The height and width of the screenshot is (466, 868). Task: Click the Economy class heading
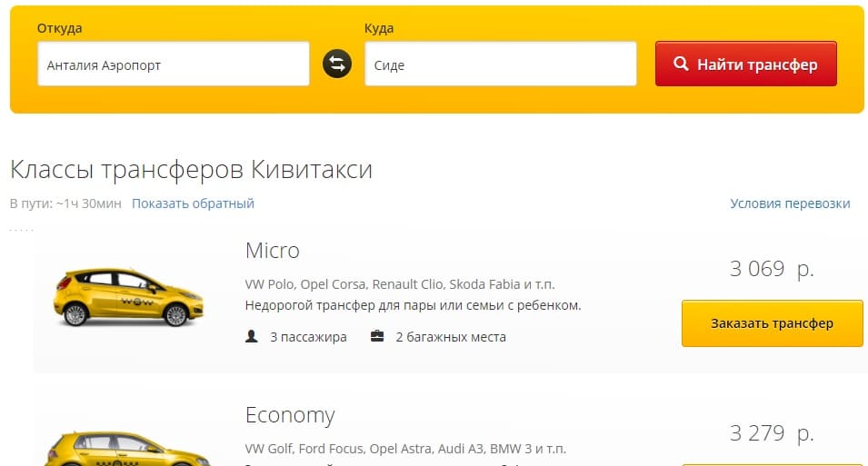pos(290,416)
